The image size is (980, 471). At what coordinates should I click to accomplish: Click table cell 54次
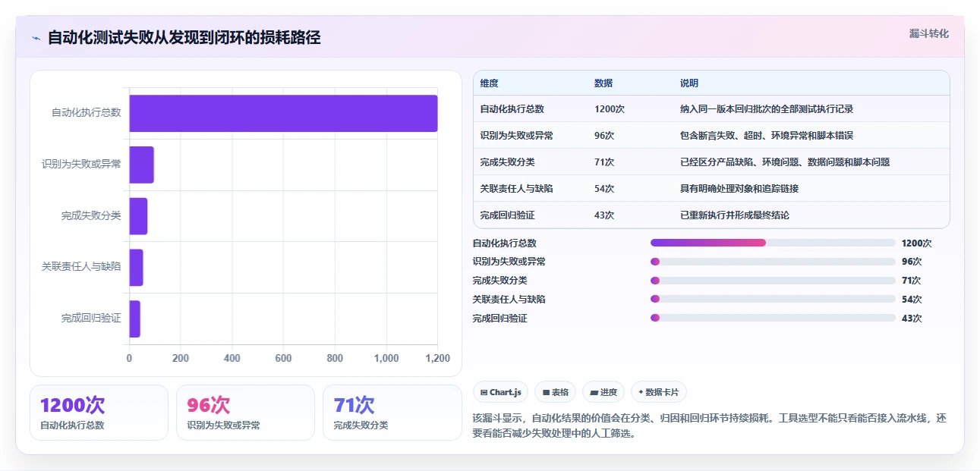click(x=604, y=189)
